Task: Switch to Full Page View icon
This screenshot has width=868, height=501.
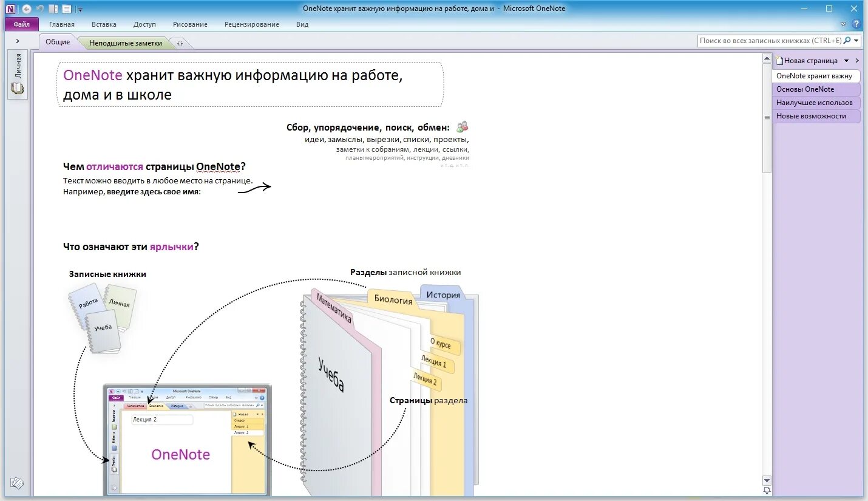Action: click(66, 9)
